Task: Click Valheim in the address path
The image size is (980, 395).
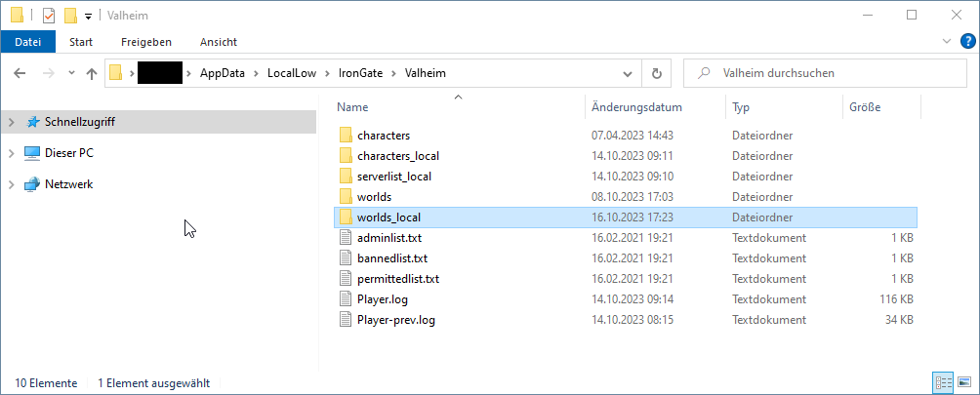Action: (426, 73)
